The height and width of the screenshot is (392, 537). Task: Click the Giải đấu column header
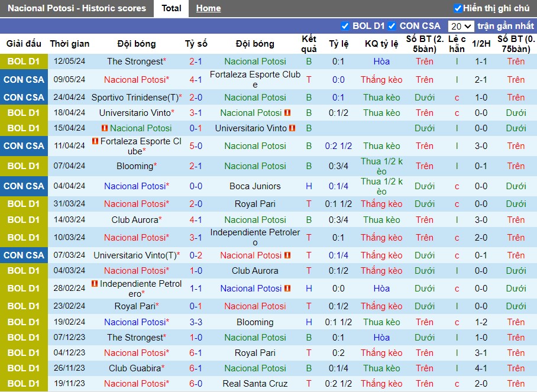coord(24,44)
